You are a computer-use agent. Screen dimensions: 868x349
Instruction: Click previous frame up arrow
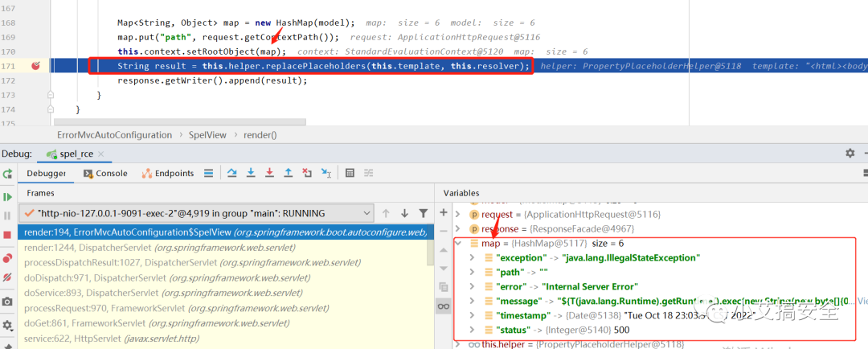[386, 213]
